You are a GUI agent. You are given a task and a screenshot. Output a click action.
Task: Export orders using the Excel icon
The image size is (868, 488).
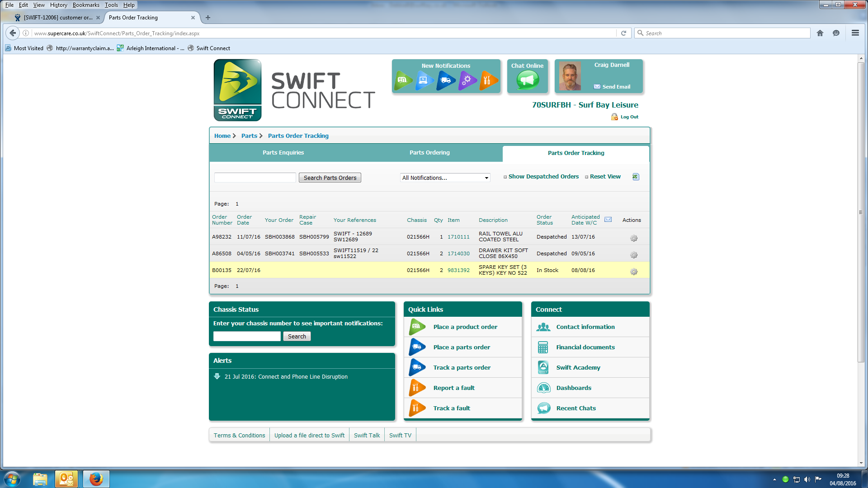click(636, 177)
